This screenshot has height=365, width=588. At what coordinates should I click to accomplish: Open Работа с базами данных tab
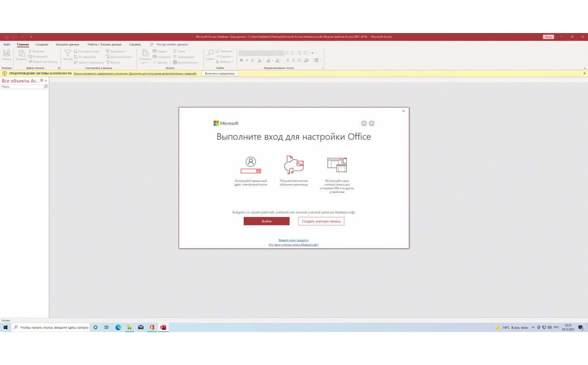(x=104, y=44)
